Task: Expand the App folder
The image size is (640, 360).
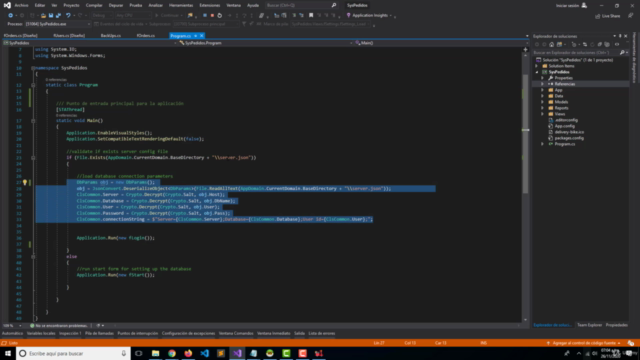Action: pos(542,90)
